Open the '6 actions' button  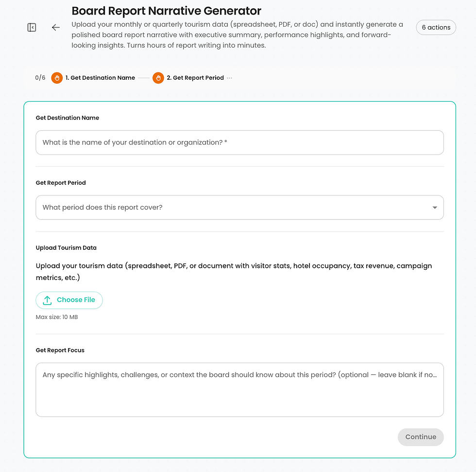[x=436, y=27]
